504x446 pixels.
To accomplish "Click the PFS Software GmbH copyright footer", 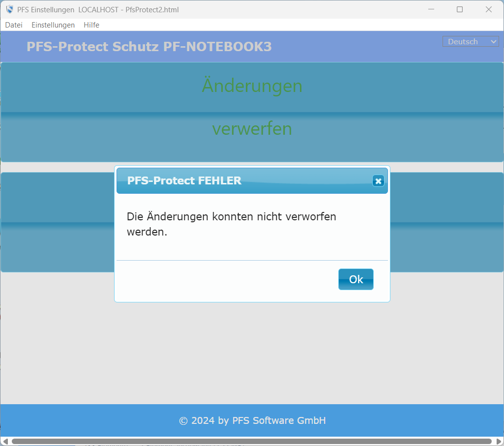I will coord(252,420).
